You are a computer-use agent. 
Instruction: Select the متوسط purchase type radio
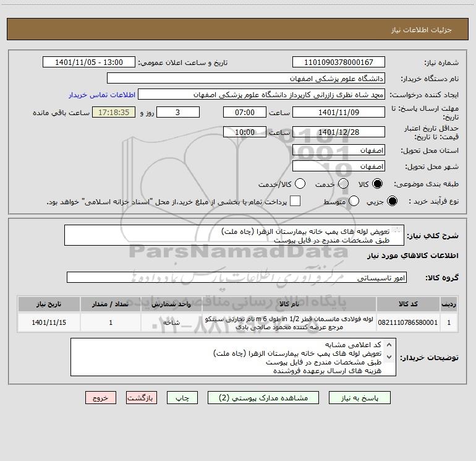click(354, 201)
